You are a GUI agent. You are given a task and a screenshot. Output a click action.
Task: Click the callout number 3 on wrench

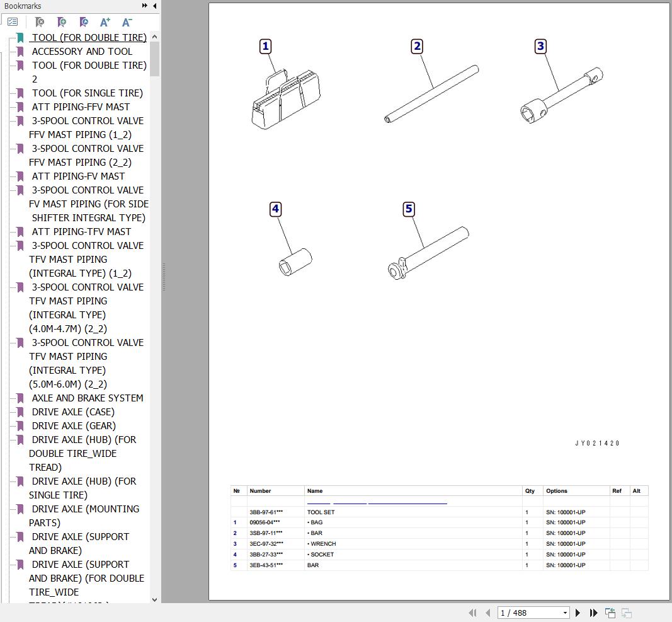click(540, 46)
